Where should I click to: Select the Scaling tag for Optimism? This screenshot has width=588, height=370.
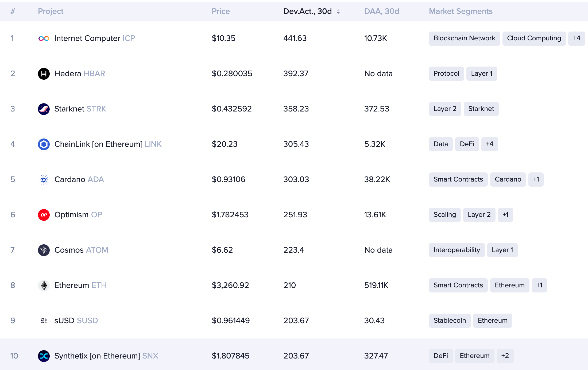[445, 215]
